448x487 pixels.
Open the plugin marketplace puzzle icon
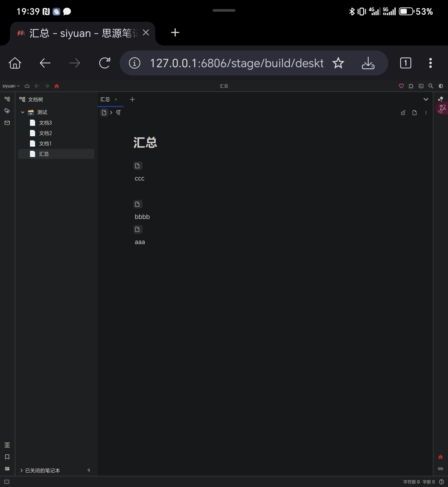coord(411,86)
